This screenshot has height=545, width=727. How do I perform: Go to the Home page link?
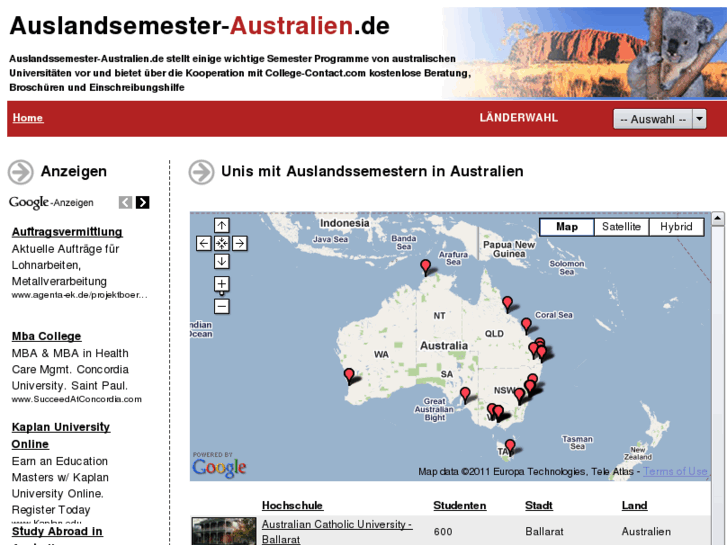coord(28,118)
